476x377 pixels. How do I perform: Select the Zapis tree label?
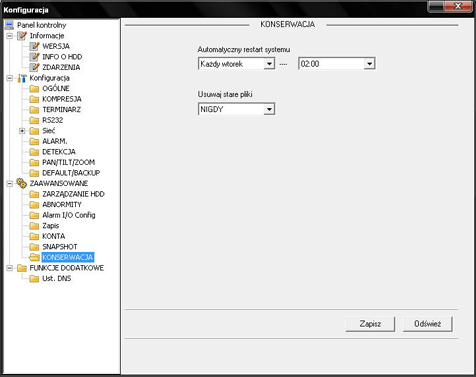pos(50,226)
